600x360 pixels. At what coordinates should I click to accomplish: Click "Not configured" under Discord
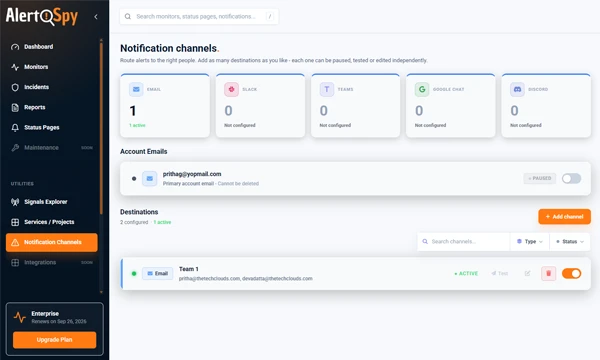tap(526, 125)
